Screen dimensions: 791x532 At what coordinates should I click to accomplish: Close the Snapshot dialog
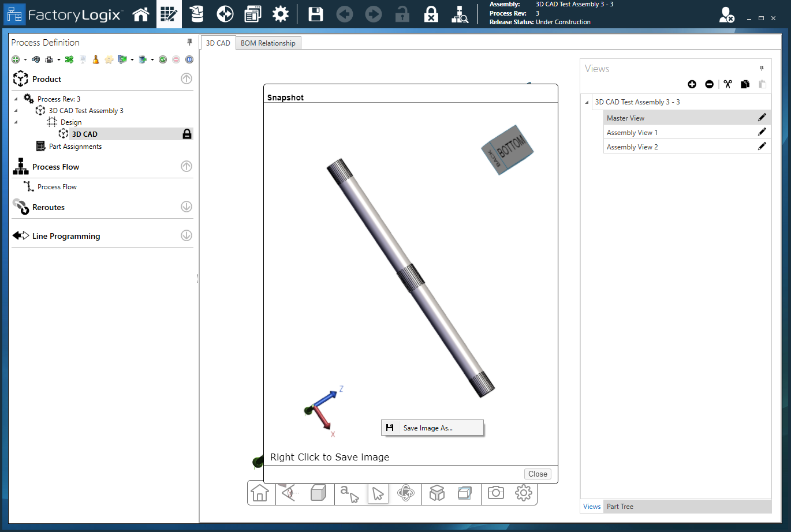pyautogui.click(x=538, y=474)
